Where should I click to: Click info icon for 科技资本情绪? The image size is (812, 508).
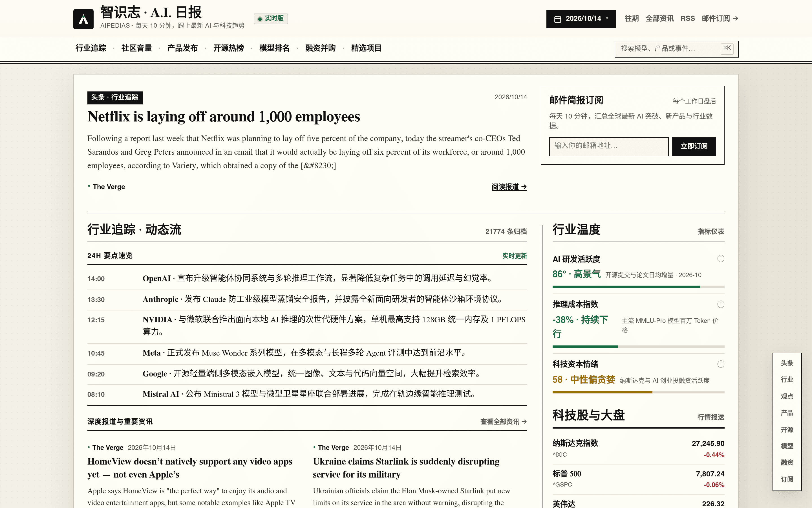coord(720,364)
